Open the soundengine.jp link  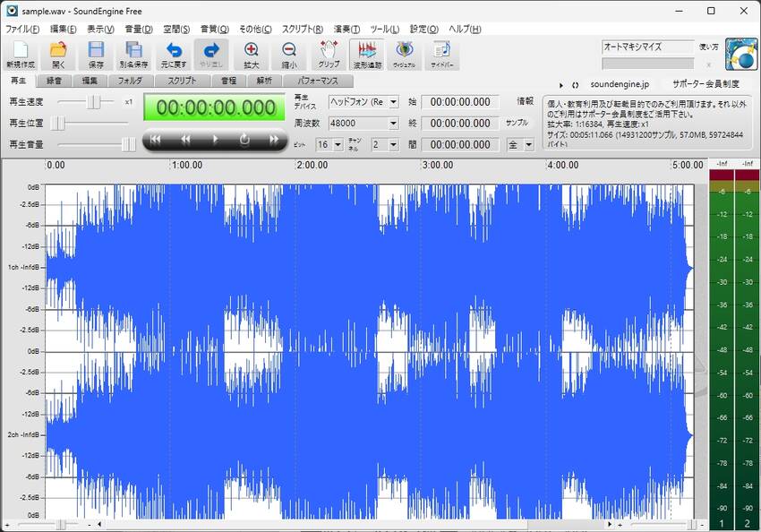pyautogui.click(x=620, y=84)
